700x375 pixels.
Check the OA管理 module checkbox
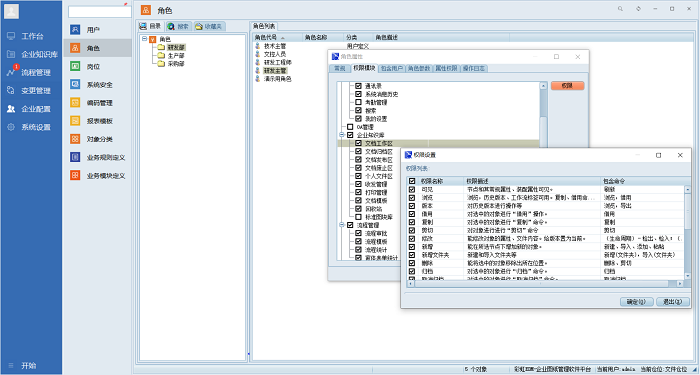coord(350,127)
